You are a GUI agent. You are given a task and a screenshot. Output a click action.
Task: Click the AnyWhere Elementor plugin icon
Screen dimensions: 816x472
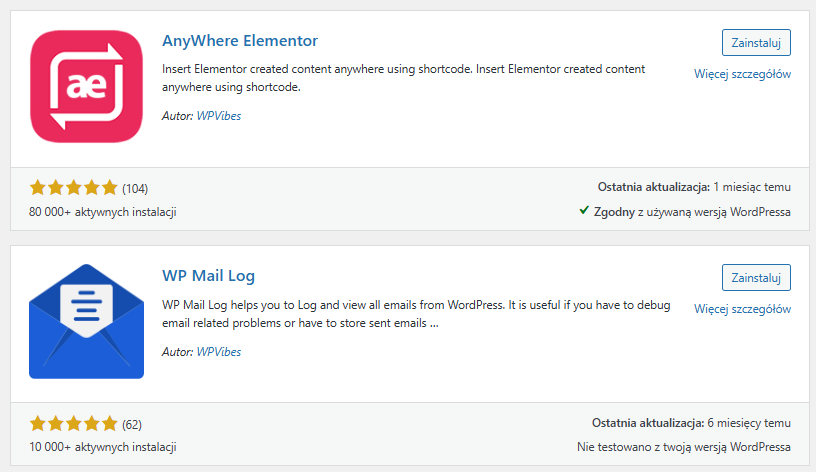pyautogui.click(x=87, y=86)
